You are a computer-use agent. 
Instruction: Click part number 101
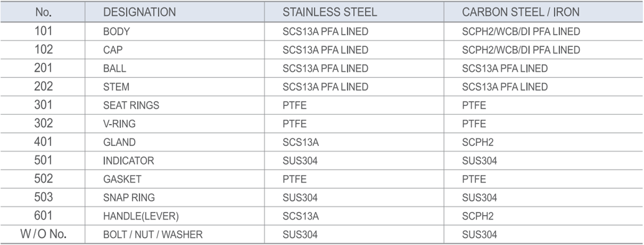pos(44,31)
